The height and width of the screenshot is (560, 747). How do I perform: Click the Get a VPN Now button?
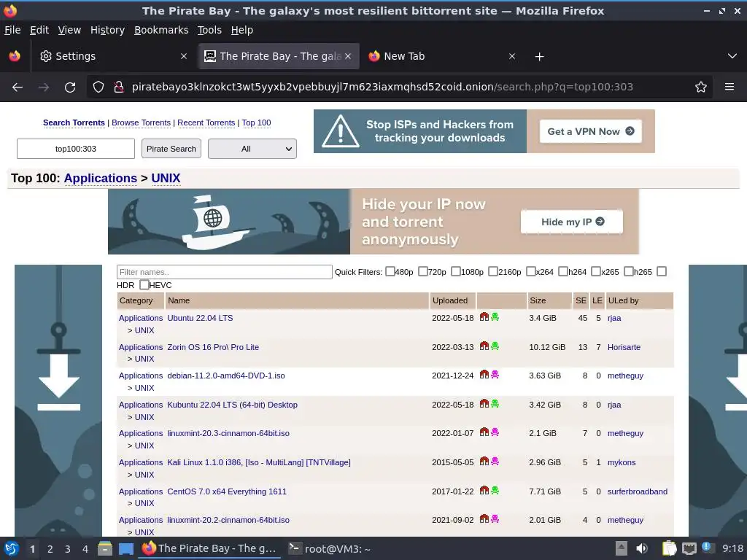[x=591, y=131]
